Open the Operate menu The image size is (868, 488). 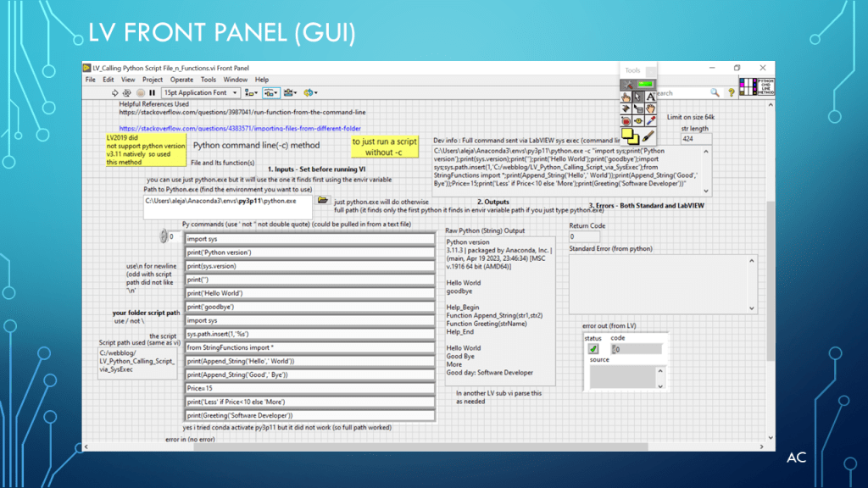tap(181, 80)
